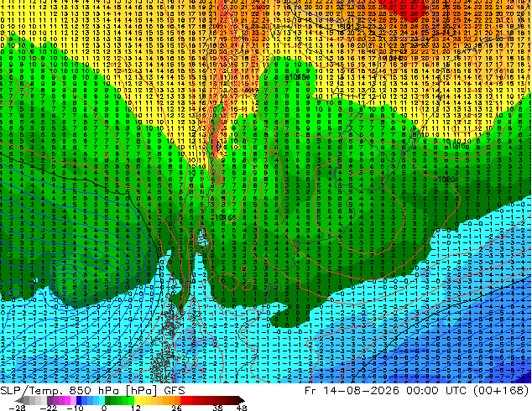Screen dimensions: 532x411
Task: Click the '38' legend label
Action: [218, 408]
